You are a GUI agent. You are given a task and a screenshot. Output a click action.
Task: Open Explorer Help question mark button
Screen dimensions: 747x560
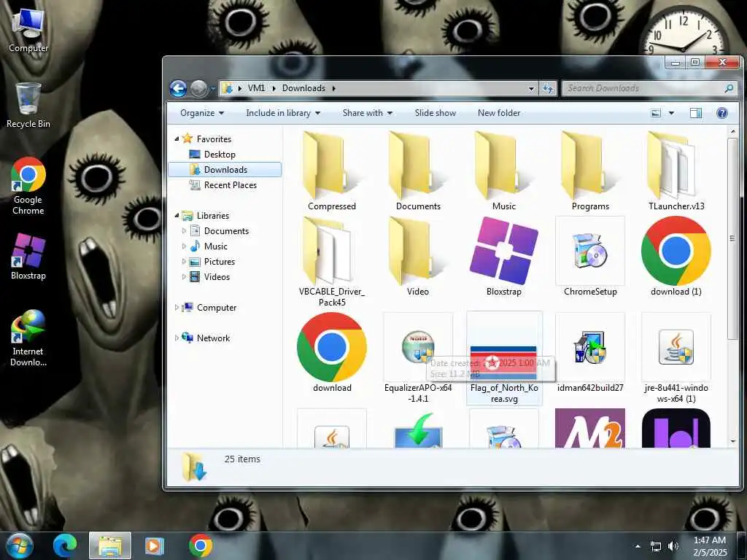(721, 113)
